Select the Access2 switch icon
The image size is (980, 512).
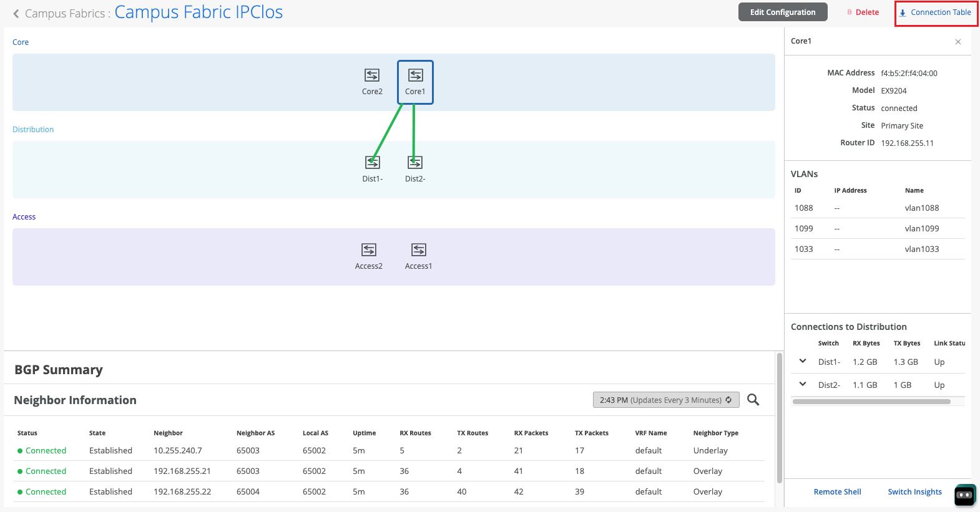click(x=369, y=250)
